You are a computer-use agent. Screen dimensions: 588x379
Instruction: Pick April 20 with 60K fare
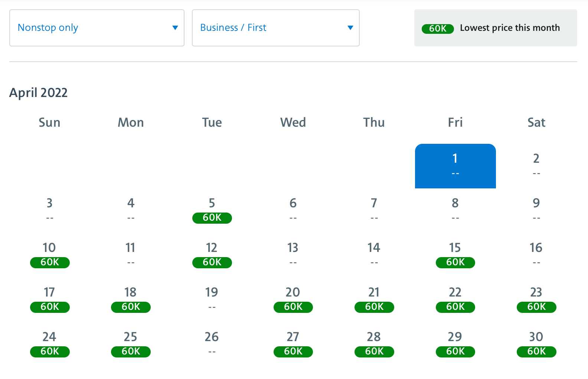click(x=293, y=300)
